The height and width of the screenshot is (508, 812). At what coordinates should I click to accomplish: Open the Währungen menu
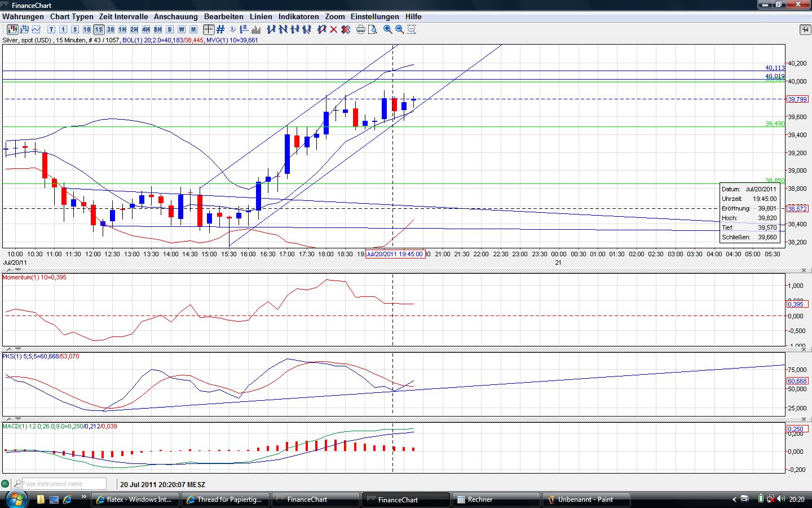click(23, 16)
